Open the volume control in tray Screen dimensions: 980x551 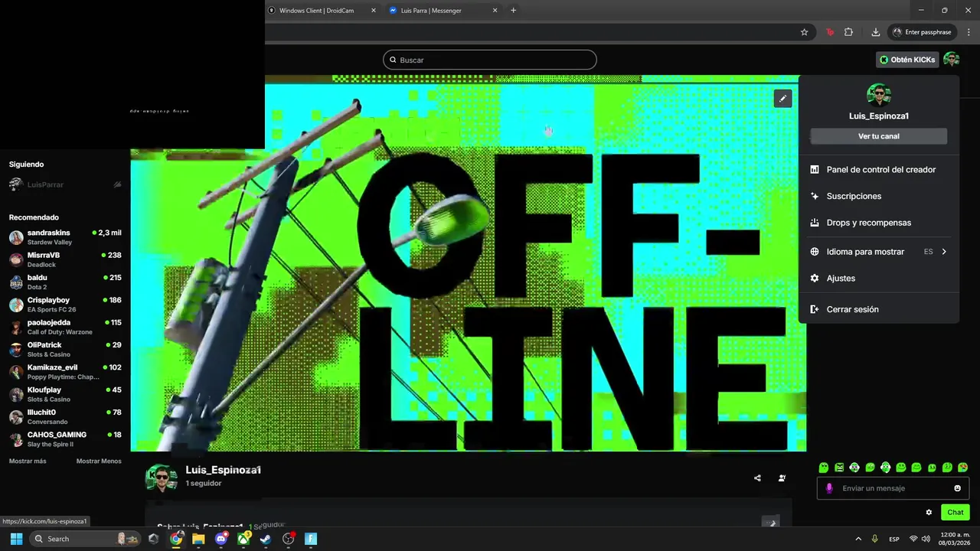pyautogui.click(x=926, y=539)
